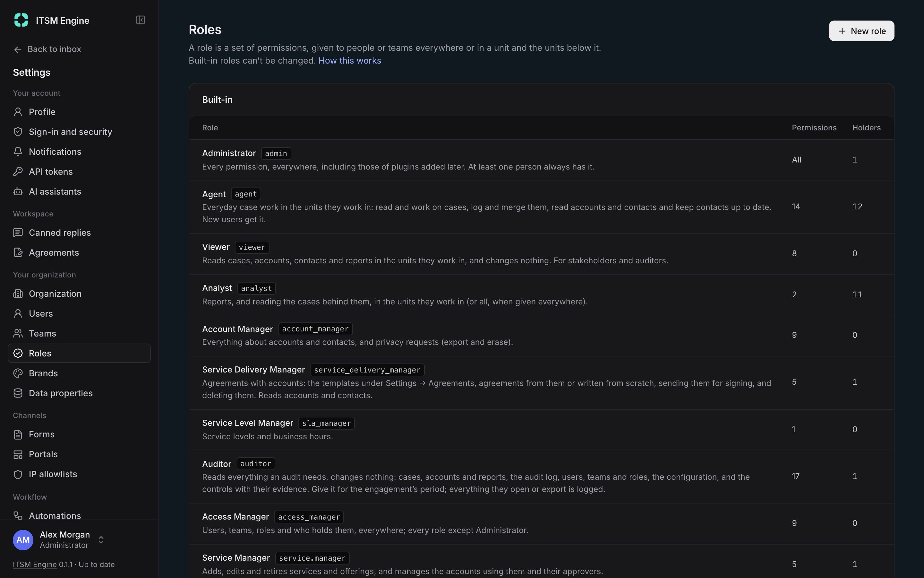Click the Data properties database icon
This screenshot has height=578, width=924.
tap(18, 393)
